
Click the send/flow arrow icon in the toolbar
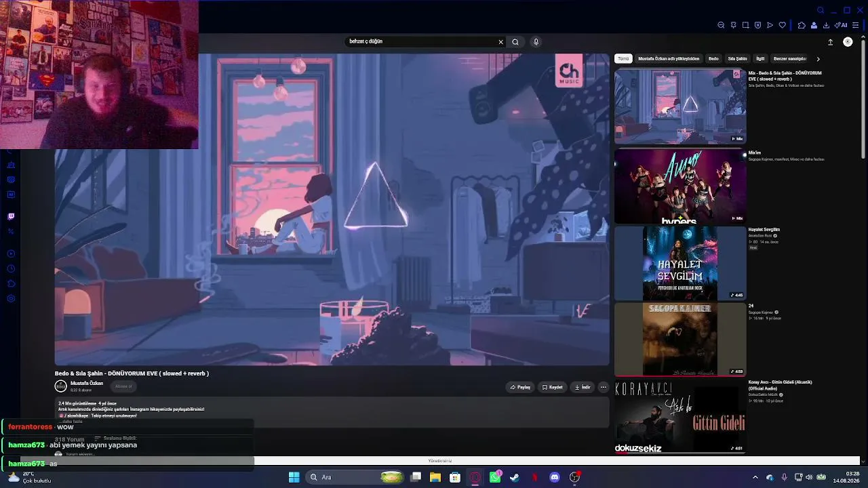pos(770,25)
